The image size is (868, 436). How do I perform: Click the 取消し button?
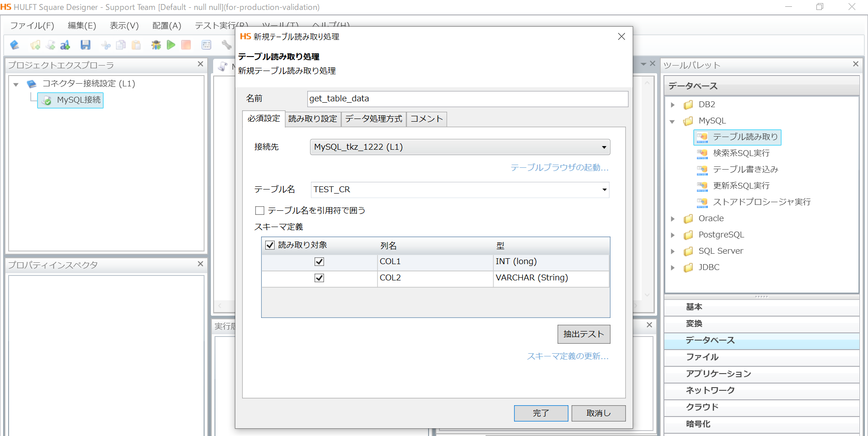click(598, 413)
